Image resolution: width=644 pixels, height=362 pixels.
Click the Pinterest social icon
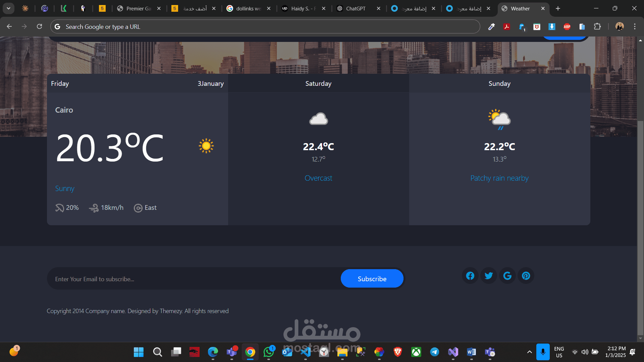[x=526, y=276]
